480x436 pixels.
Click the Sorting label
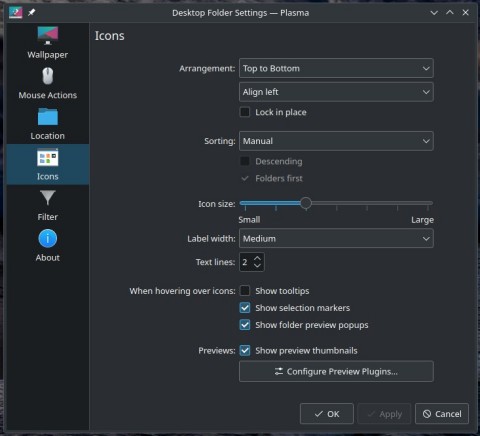pos(220,141)
